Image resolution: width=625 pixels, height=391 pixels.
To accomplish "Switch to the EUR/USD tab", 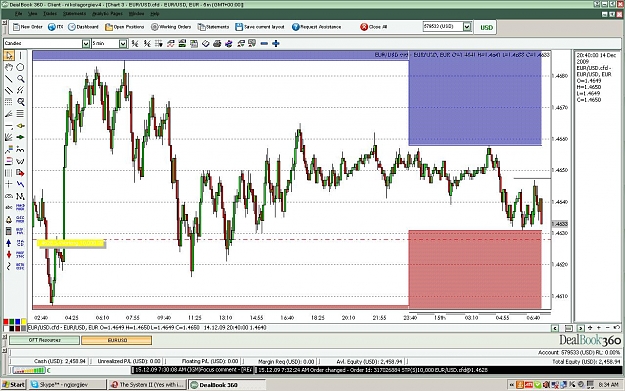I will tap(116, 340).
